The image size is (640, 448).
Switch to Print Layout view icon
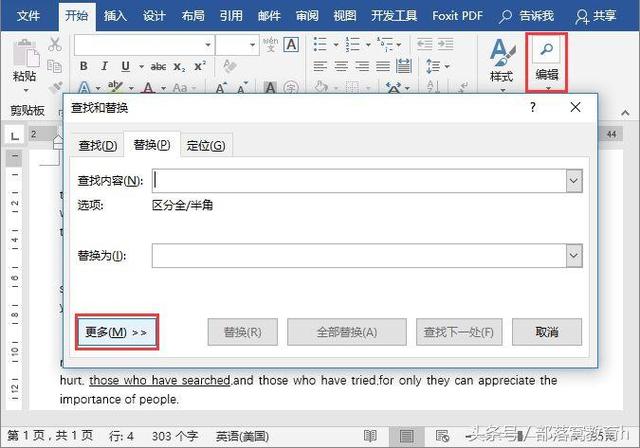(406, 436)
